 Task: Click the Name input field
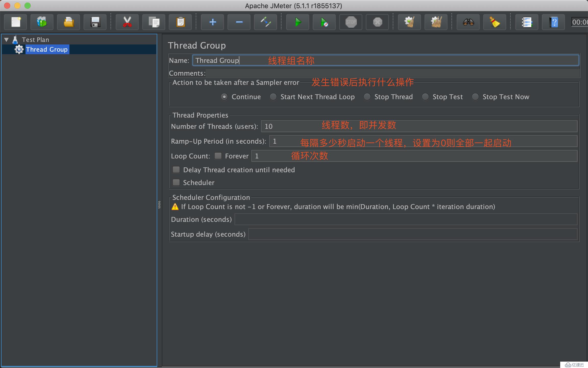pos(386,60)
